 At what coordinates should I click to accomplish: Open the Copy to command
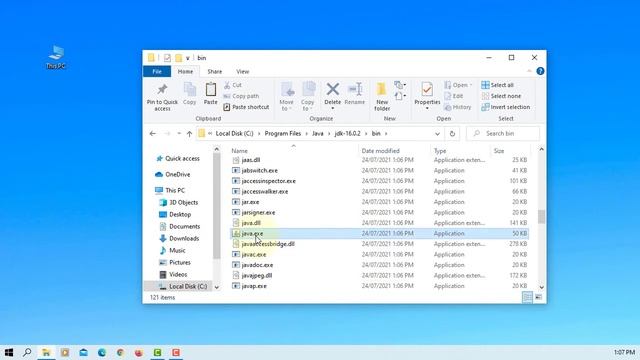[x=308, y=97]
